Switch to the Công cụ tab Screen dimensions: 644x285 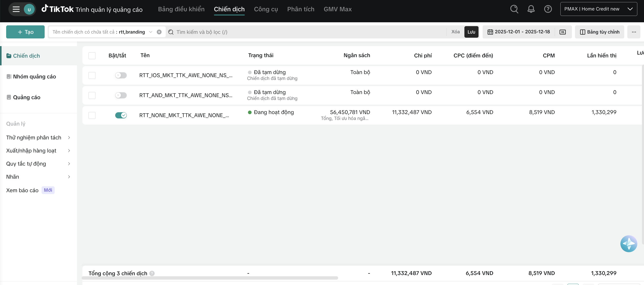tap(266, 9)
